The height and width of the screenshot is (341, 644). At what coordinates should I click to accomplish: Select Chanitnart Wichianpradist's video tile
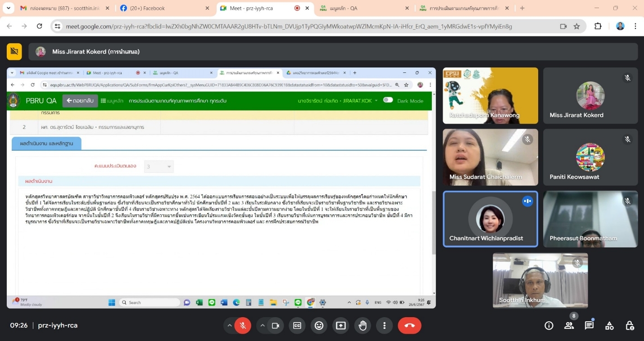click(x=490, y=219)
